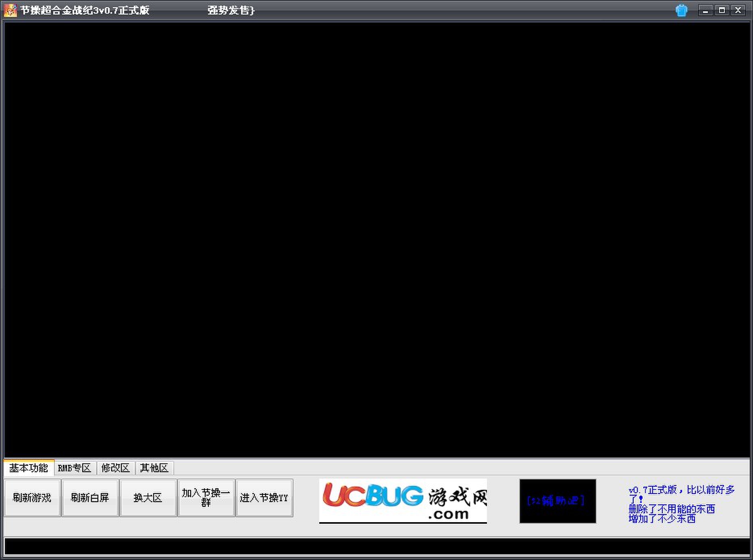Click the 加入节操一群 button
Screen dimensions: 753x560
206,498
